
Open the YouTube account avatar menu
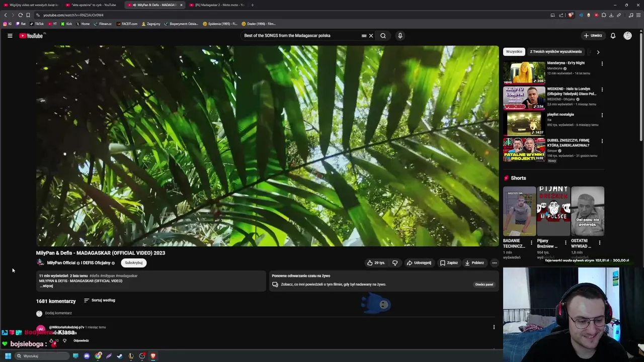point(627,36)
